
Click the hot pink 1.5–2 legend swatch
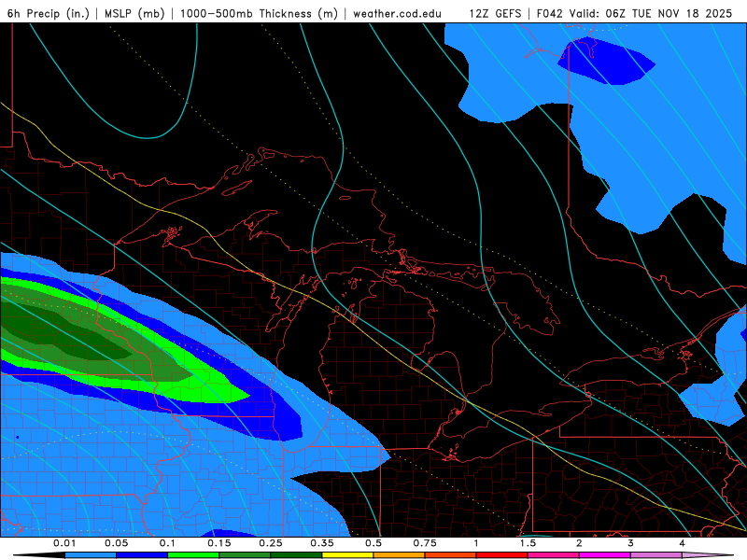pos(554,555)
